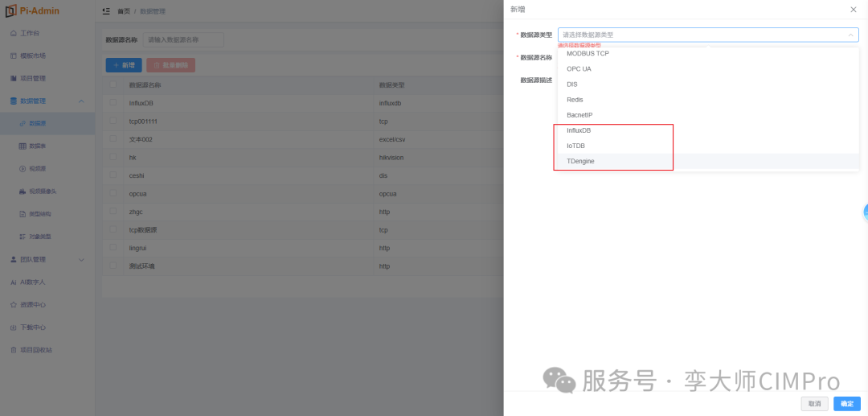Close the 新增 drawer with the X icon

853,10
